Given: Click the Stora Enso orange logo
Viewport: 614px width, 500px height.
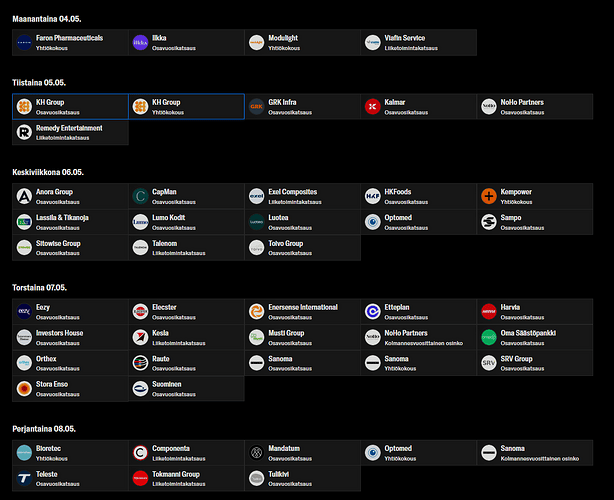Looking at the screenshot, I should tap(24, 388).
